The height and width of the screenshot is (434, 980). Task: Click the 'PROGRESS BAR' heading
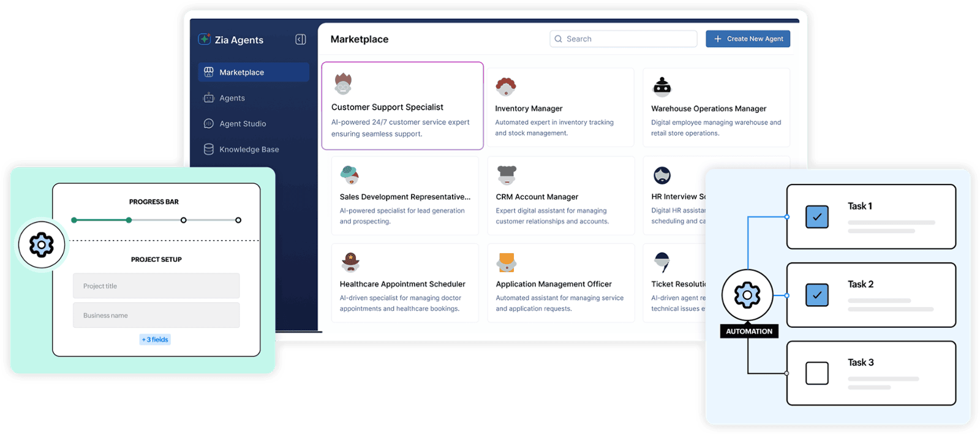tap(154, 202)
